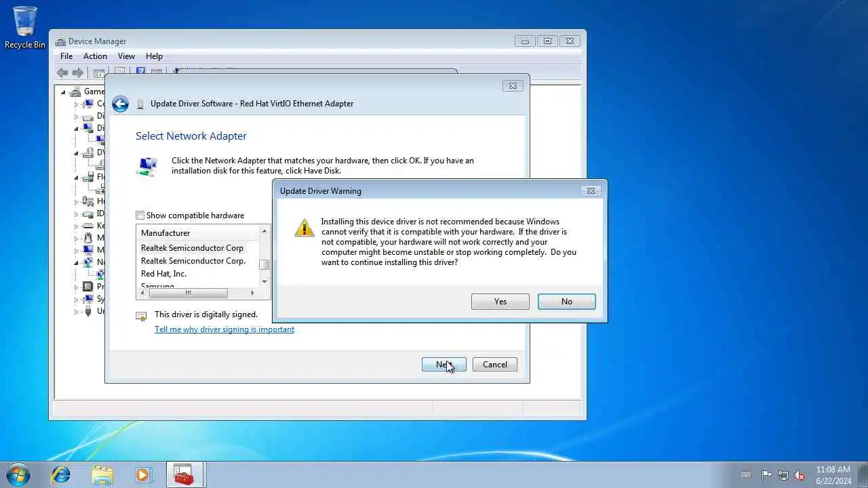Expand the IDE controllers category
Screen dimensions: 868x488
(x=77, y=213)
